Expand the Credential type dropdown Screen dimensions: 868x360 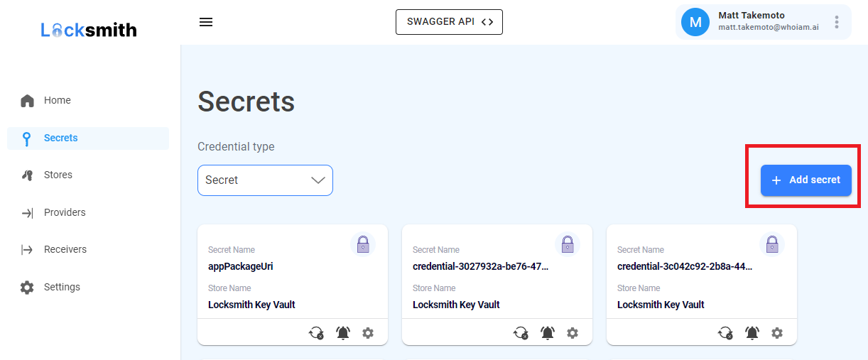[x=265, y=180]
